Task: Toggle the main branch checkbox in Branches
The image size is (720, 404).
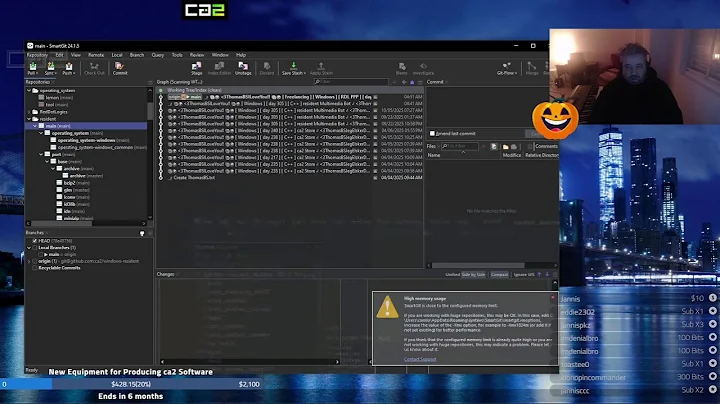Action: point(41,254)
